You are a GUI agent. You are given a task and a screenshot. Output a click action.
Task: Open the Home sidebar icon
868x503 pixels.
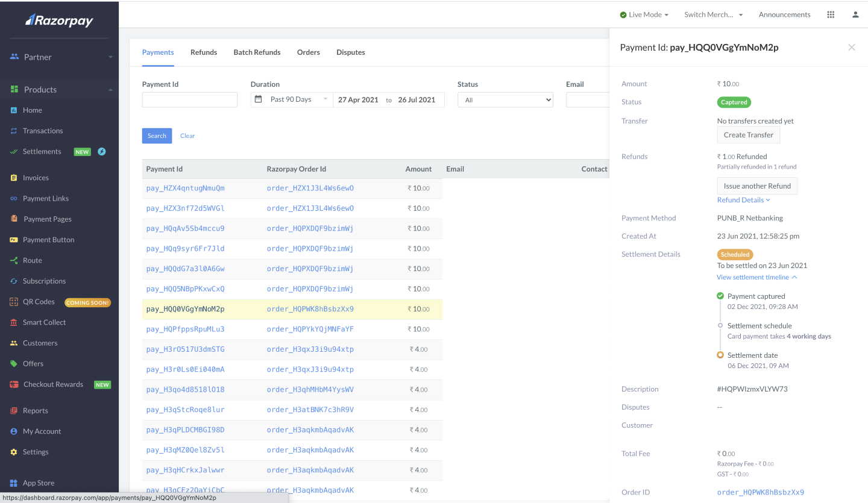(x=14, y=110)
